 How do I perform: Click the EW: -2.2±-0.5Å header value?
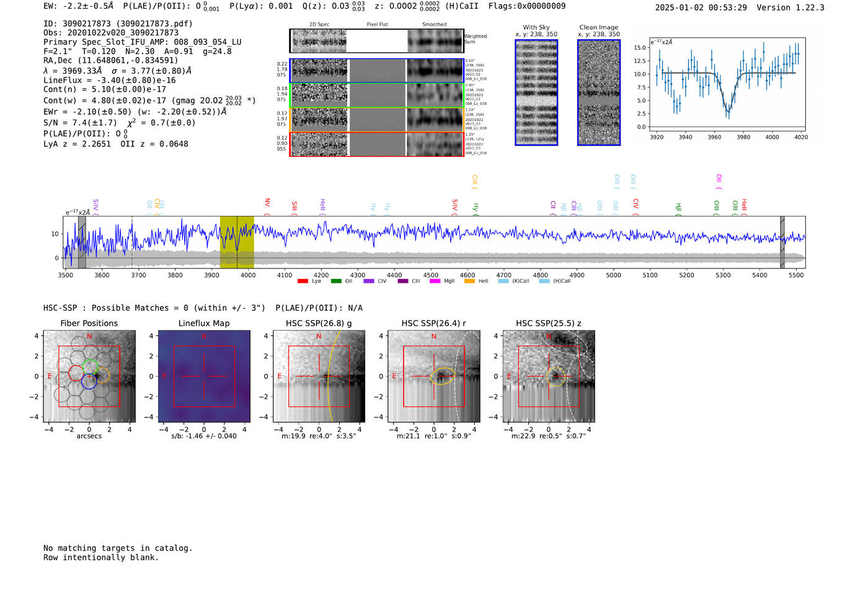pos(79,6)
